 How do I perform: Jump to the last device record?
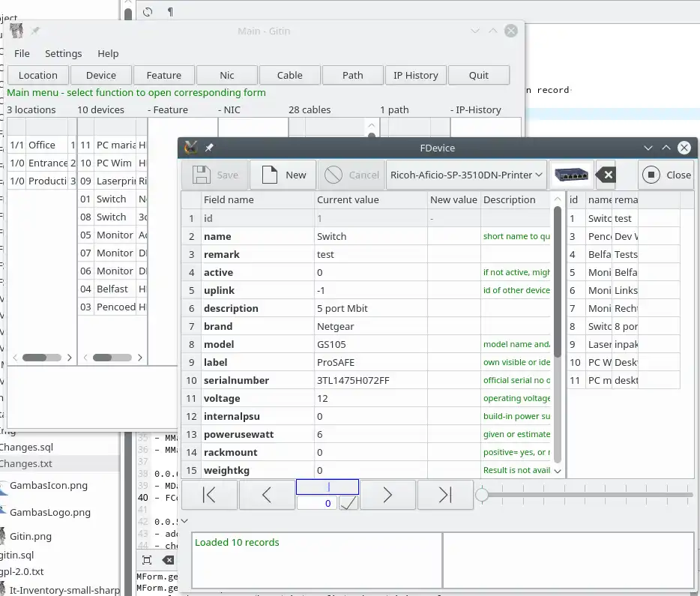tap(444, 495)
